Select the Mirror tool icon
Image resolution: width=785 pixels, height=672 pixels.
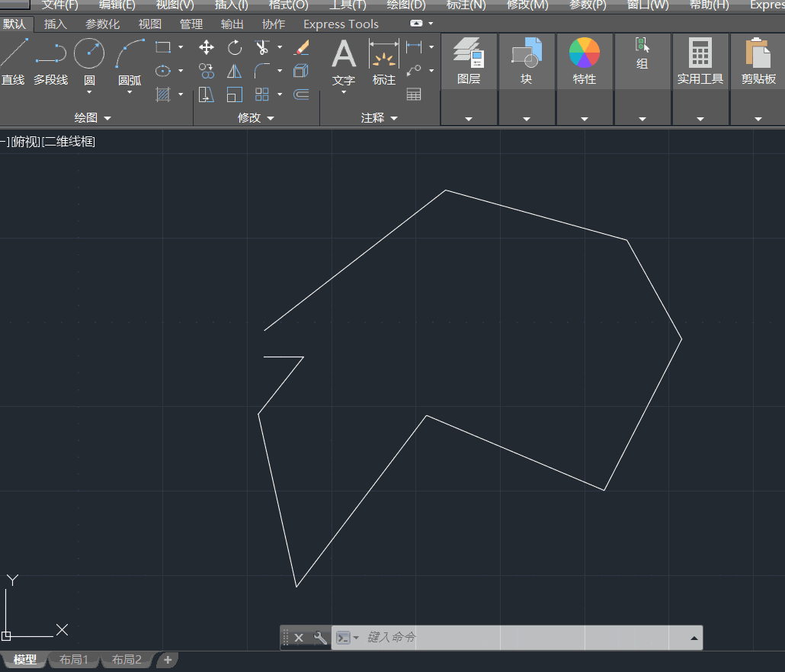tap(234, 71)
